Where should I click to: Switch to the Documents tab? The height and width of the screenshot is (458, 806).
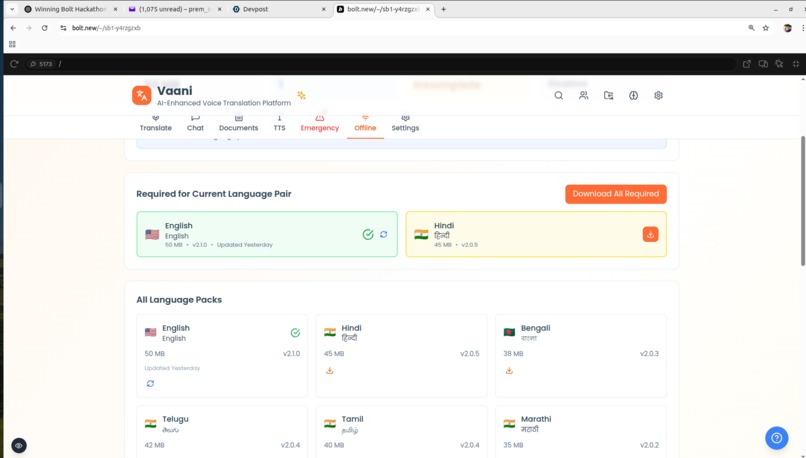(239, 124)
